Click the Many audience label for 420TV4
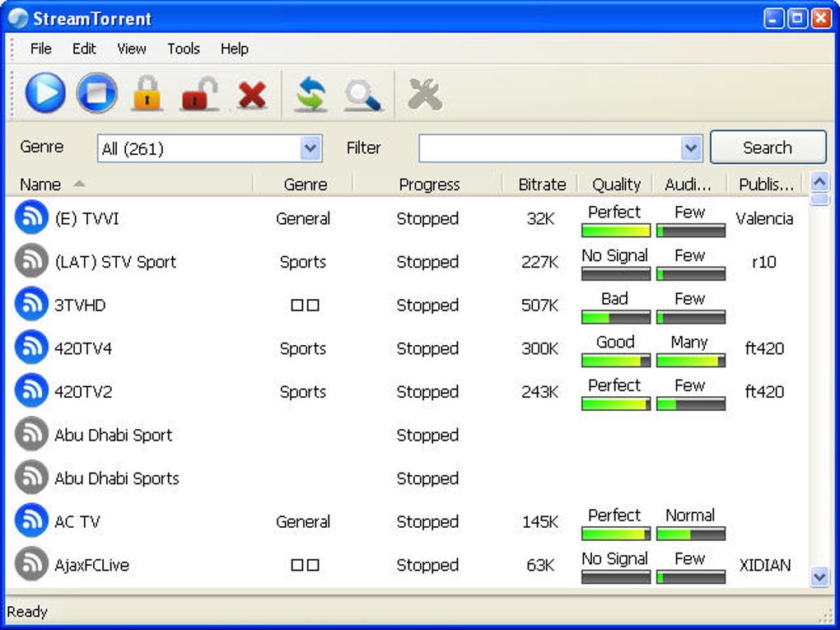 pyautogui.click(x=689, y=343)
